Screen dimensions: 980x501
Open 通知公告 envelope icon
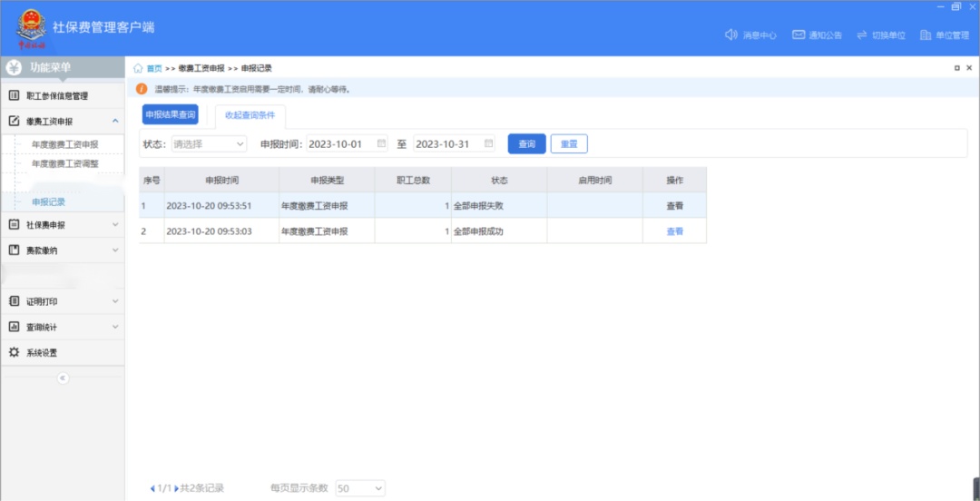(x=799, y=35)
